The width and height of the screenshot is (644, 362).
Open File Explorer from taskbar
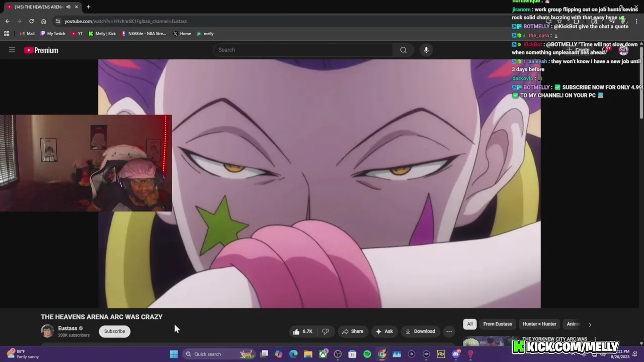point(308,354)
